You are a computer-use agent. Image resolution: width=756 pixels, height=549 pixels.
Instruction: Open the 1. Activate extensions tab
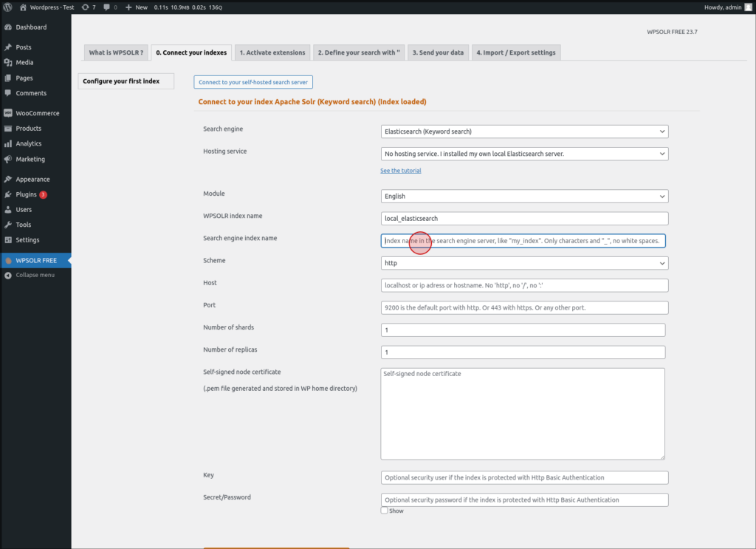pyautogui.click(x=272, y=52)
